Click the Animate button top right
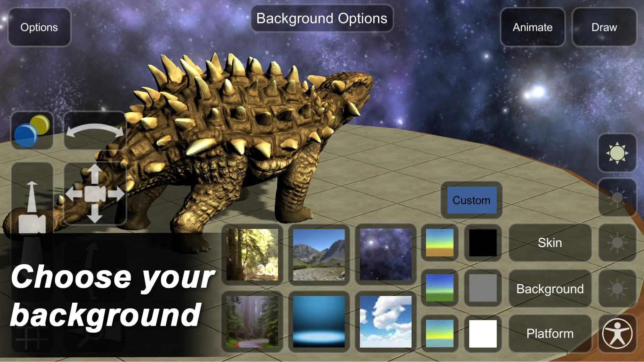Screen dimensions: 644x362 (x=532, y=26)
